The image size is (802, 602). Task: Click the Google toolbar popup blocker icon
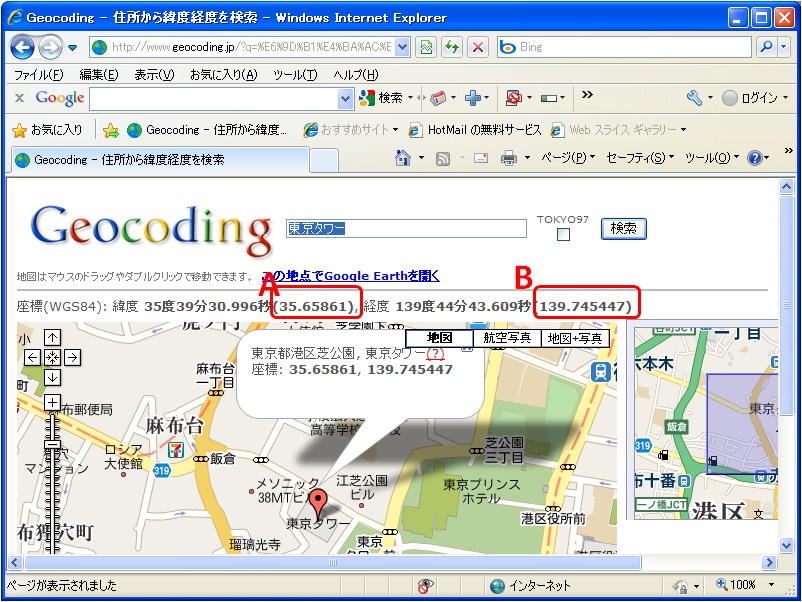514,97
